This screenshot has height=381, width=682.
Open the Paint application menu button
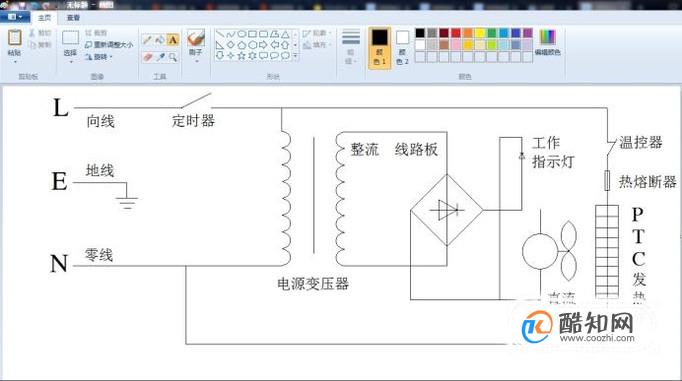[x=15, y=17]
